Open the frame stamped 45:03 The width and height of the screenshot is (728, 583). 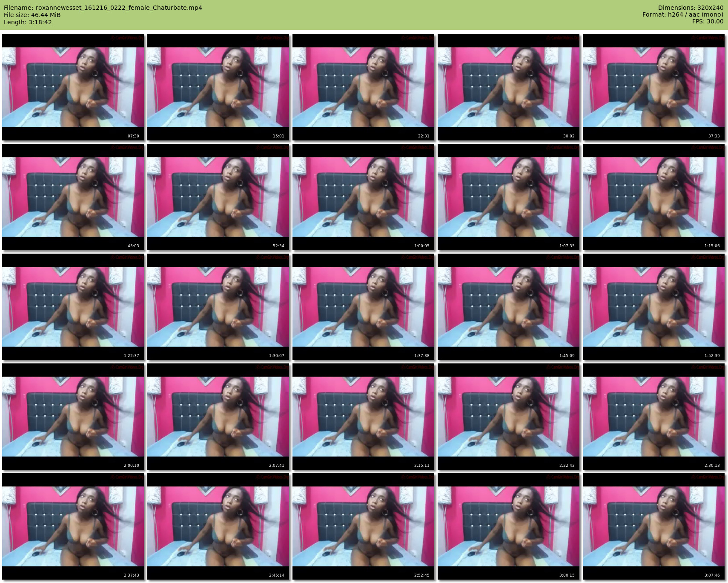click(x=73, y=197)
